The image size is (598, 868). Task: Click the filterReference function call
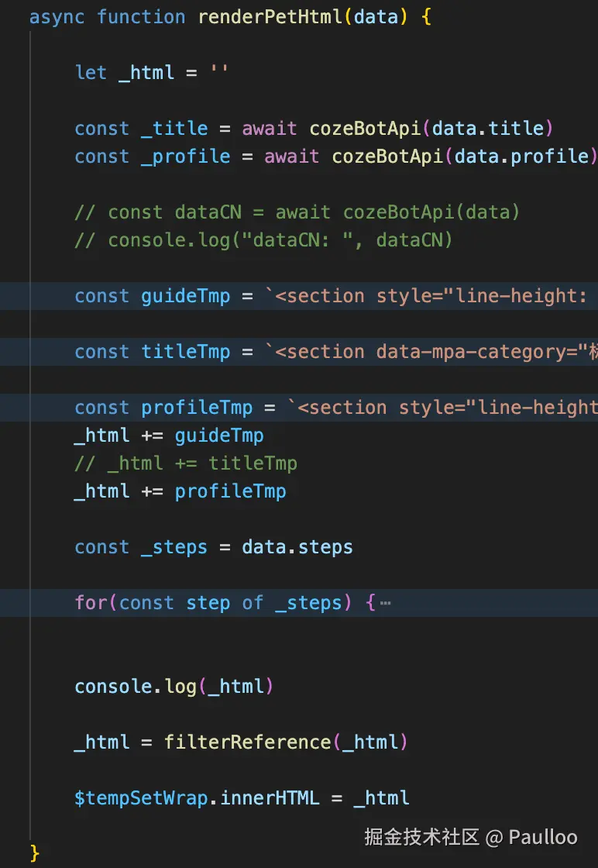pos(247,742)
